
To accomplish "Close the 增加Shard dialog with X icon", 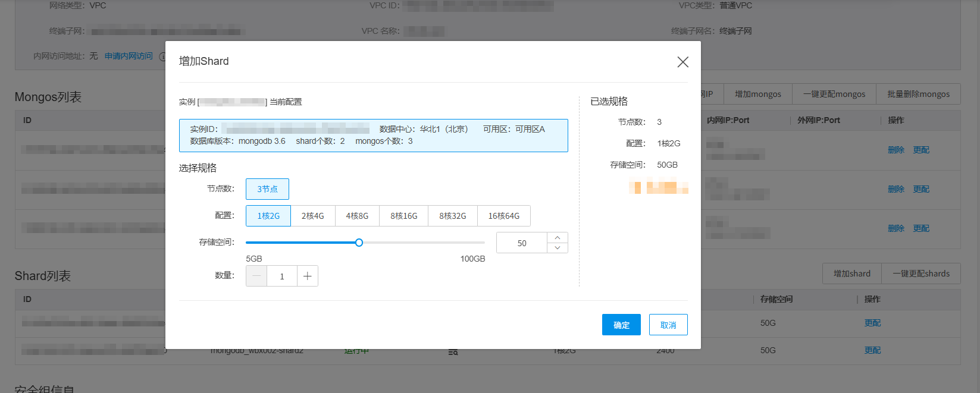I will click(x=682, y=62).
